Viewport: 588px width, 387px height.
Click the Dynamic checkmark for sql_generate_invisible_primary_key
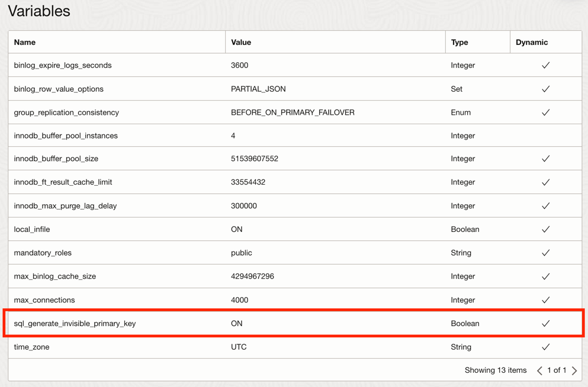click(545, 323)
